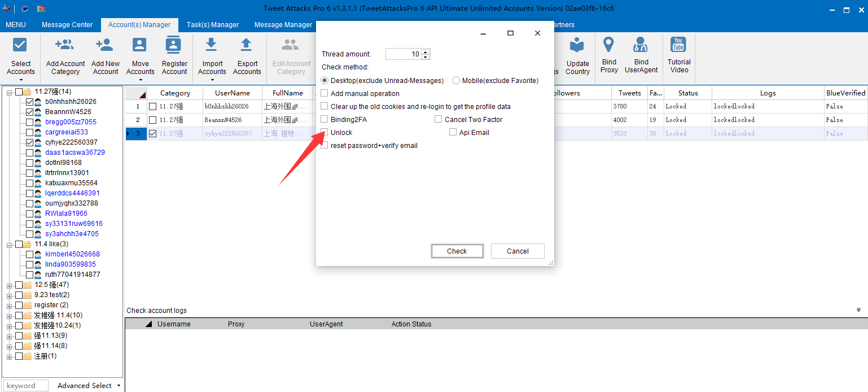Check the Binding2FA option
Screen dimensions: 868x392
pos(325,119)
